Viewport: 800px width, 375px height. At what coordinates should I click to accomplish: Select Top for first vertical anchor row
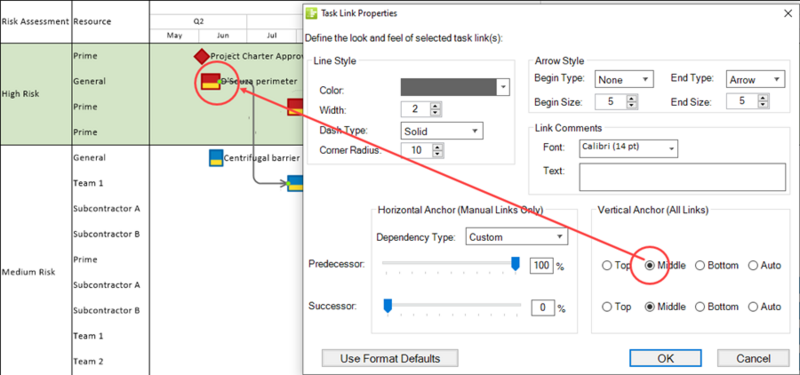point(607,266)
